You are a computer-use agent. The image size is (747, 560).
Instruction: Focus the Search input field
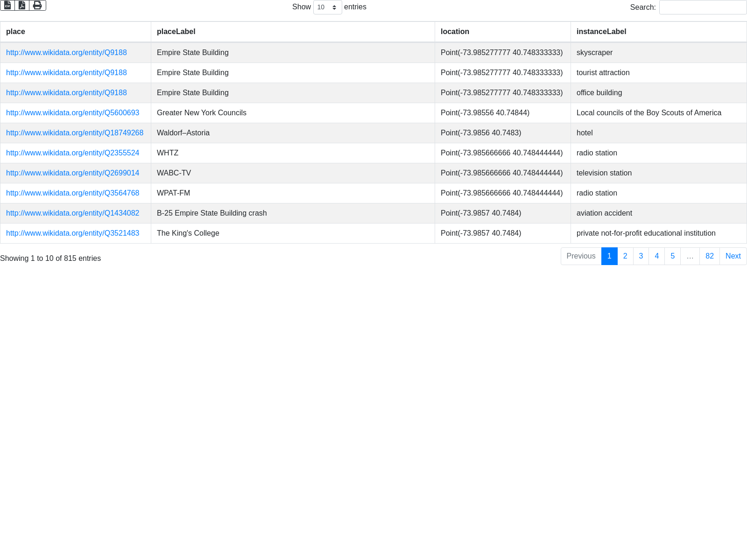click(x=703, y=7)
